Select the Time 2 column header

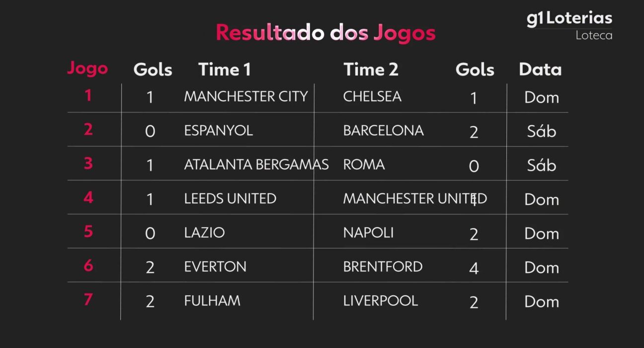pos(371,70)
